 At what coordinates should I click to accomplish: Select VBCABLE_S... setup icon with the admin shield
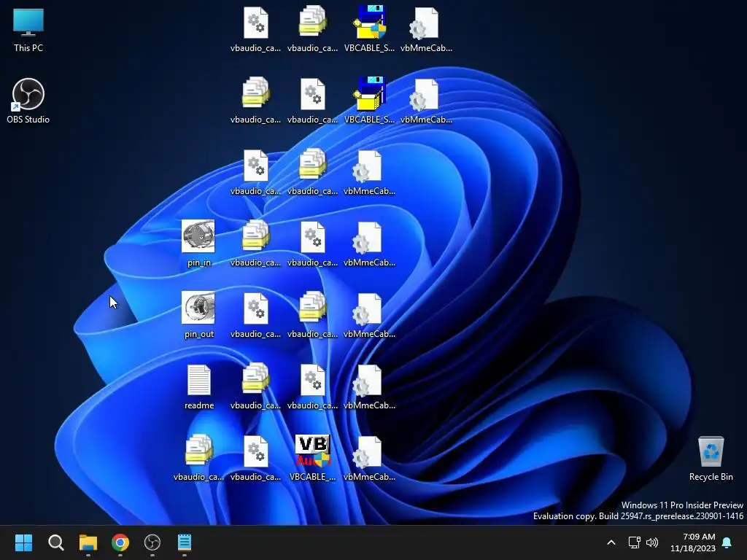click(x=369, y=29)
